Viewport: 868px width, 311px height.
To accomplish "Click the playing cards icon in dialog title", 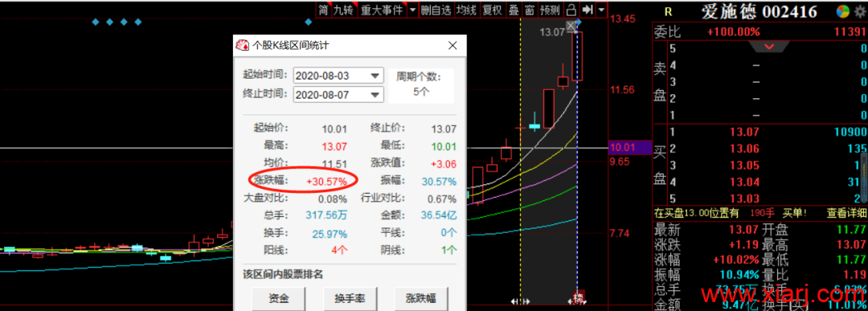I will tap(243, 45).
